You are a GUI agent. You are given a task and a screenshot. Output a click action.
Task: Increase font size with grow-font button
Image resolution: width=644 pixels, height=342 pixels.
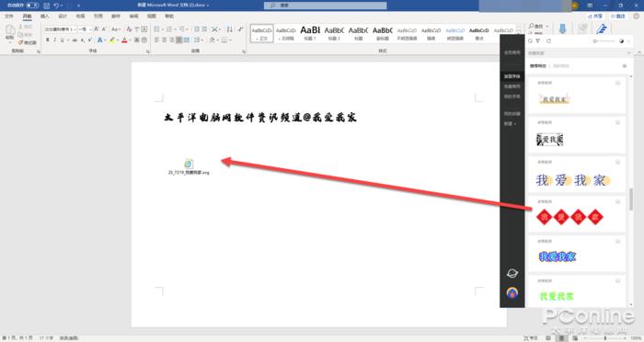(96, 29)
